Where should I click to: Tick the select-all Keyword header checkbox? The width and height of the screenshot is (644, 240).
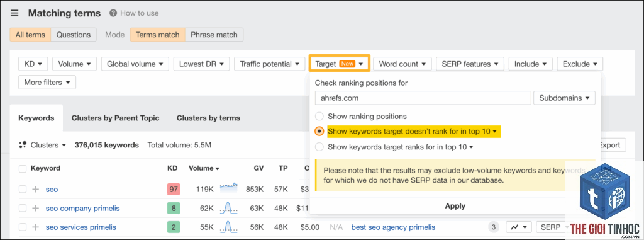tap(23, 168)
